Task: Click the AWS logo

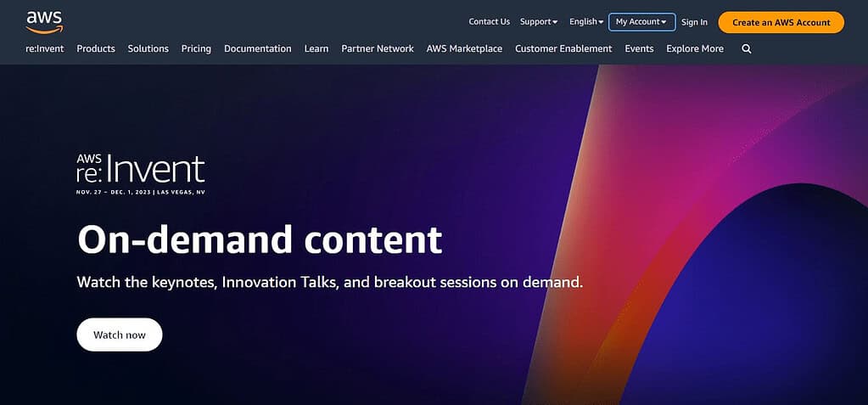Action: pos(44,21)
